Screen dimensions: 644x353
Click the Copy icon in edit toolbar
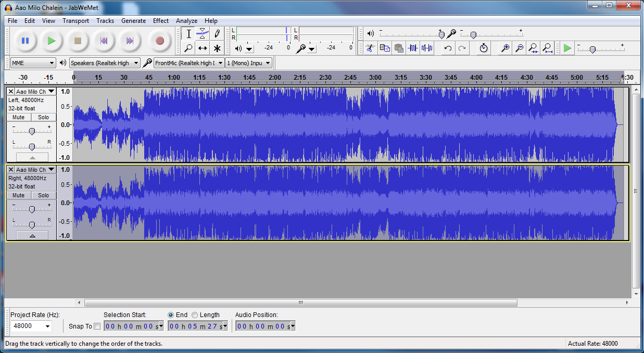[x=385, y=48]
